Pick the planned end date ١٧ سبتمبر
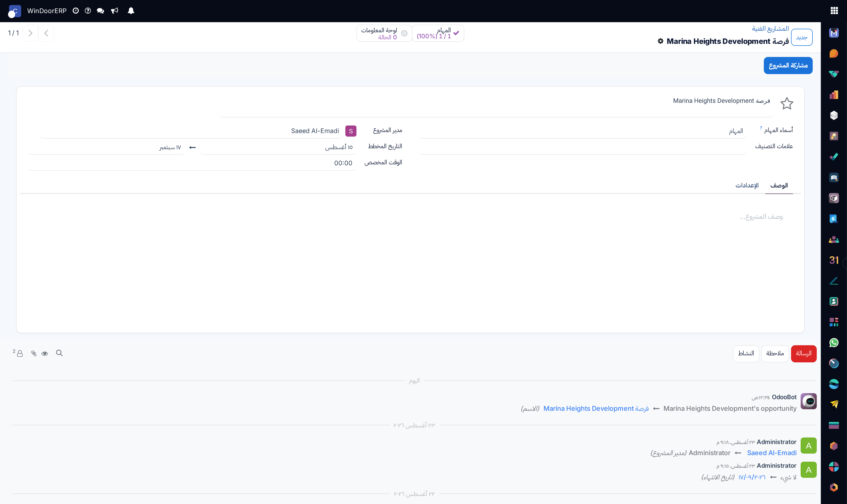Screen dimensions: 847x504 (106, 147)
